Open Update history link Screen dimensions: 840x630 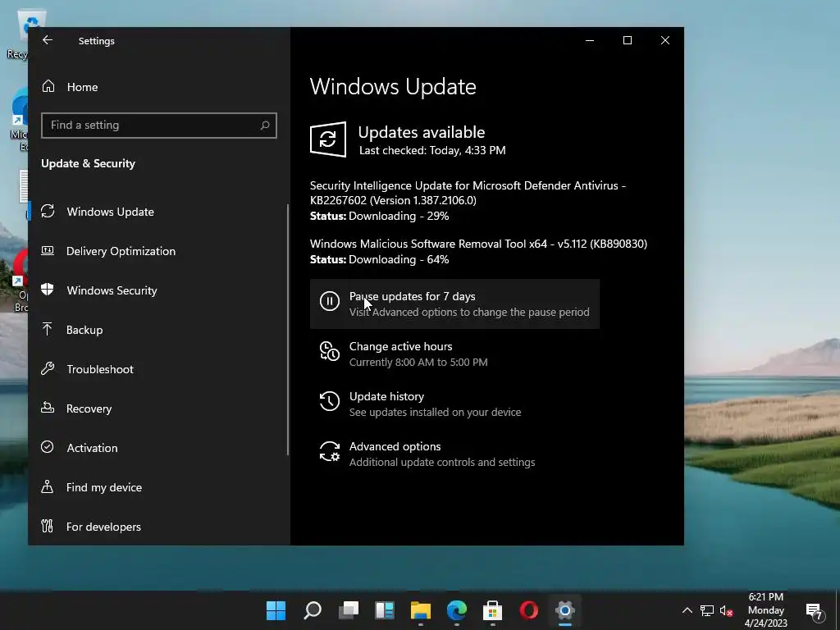pyautogui.click(x=454, y=404)
